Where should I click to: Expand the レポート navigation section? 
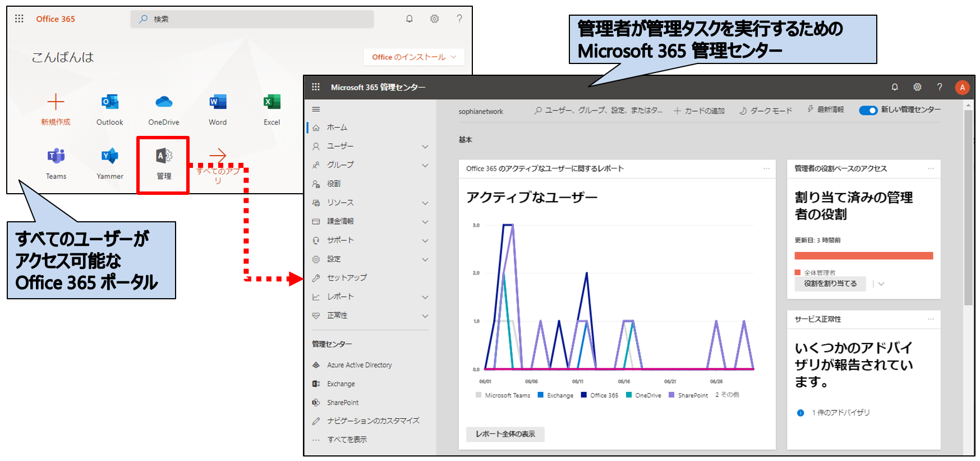click(425, 297)
